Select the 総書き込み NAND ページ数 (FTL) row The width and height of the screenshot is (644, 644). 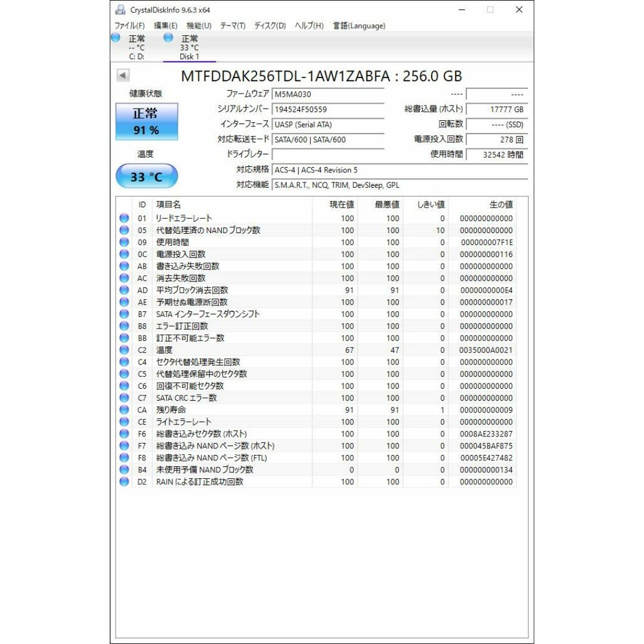pyautogui.click(x=316, y=457)
